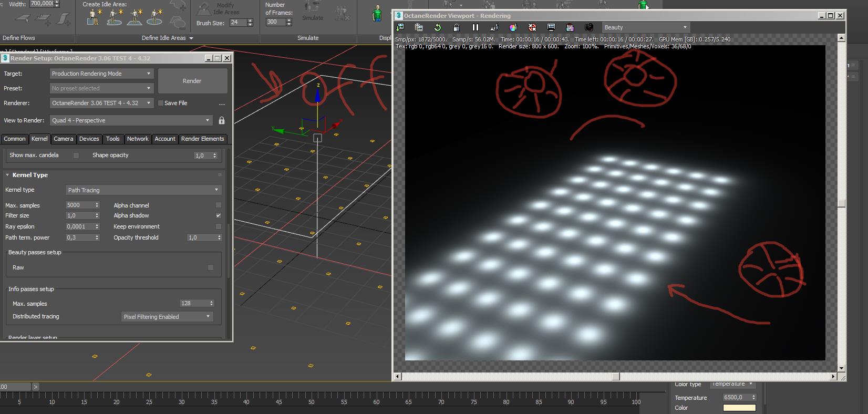Click the color wheel white balance picker icon

point(513,27)
